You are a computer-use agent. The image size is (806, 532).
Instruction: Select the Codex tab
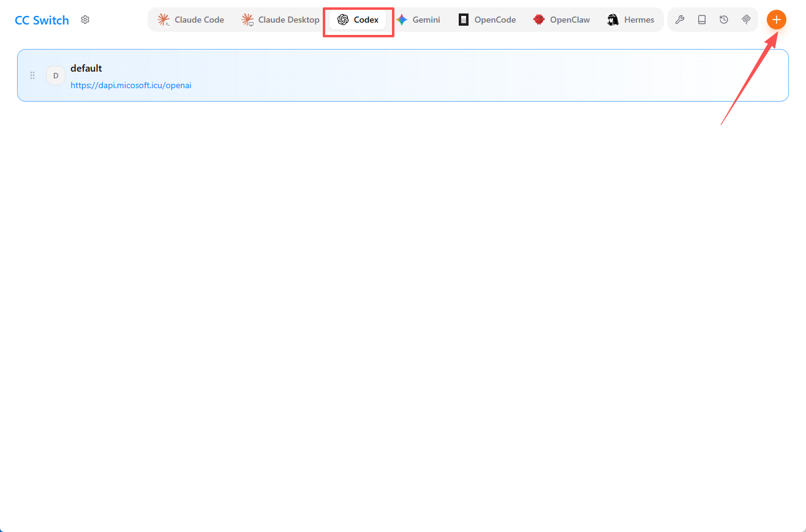358,20
